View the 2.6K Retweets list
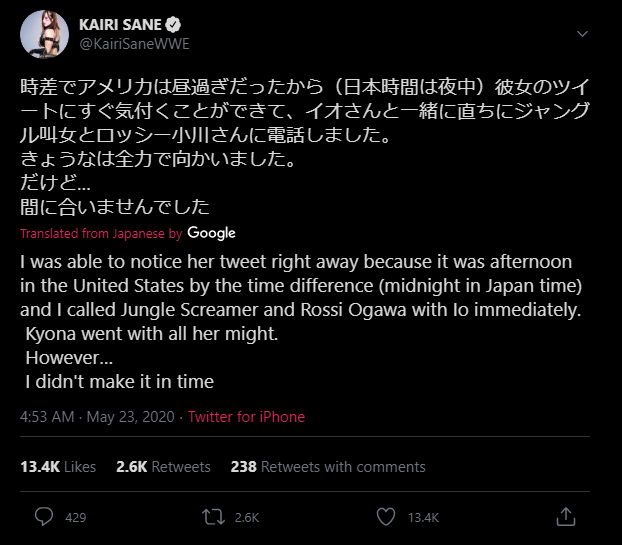 coord(163,467)
